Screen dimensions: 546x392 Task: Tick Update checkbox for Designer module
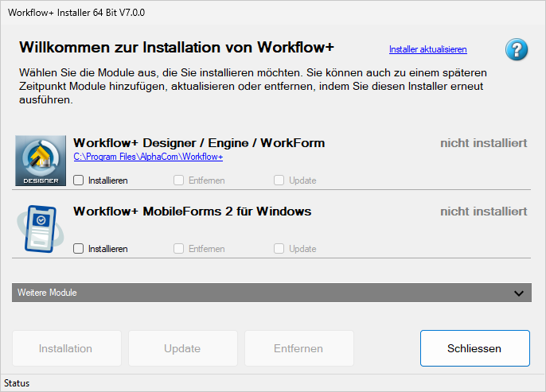coord(279,180)
